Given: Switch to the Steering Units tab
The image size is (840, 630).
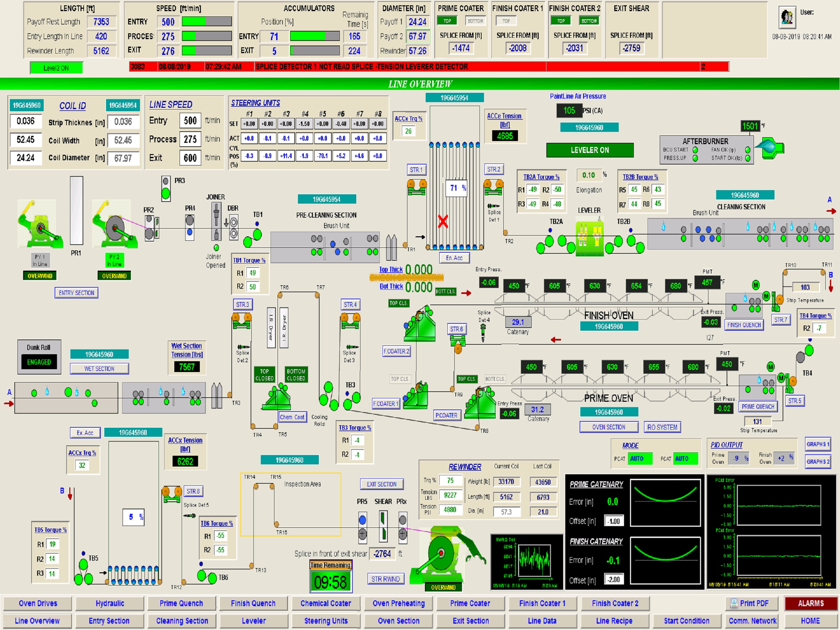Looking at the screenshot, I should tap(326, 621).
